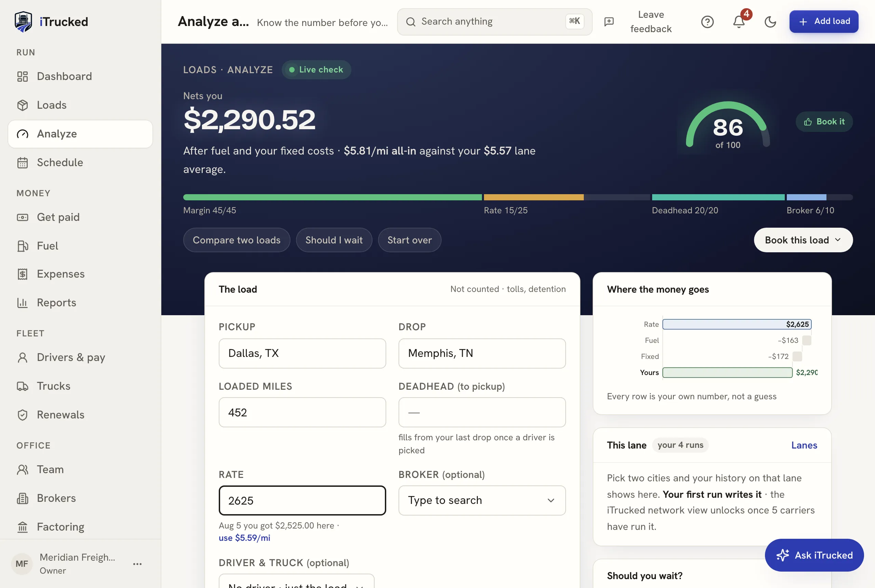Screen dimensions: 875x588
Task: Edit the Pickup field Dallas, TX
Action: [x=302, y=353]
